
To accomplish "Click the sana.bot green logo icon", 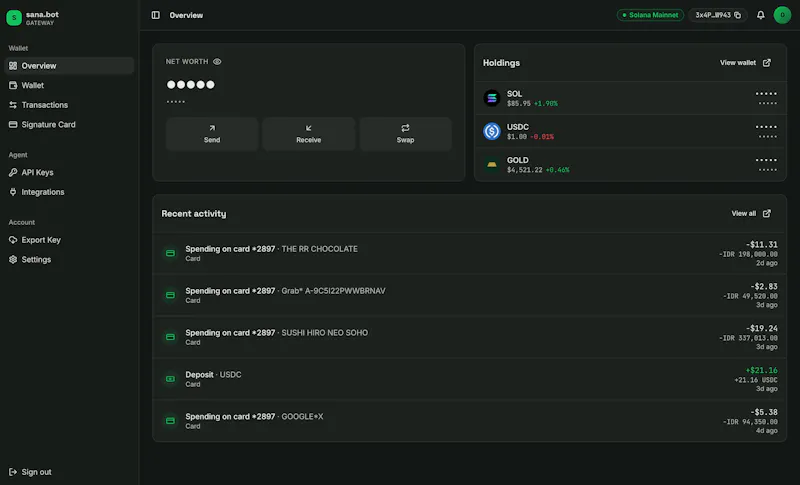I will point(14,18).
